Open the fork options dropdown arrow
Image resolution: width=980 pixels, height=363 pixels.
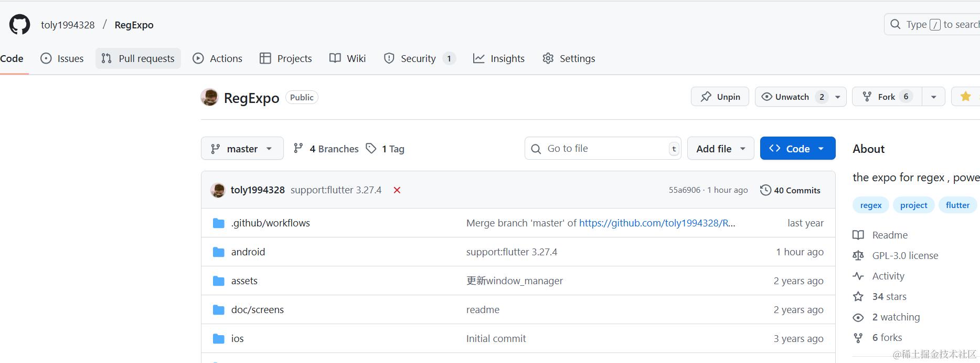point(933,97)
